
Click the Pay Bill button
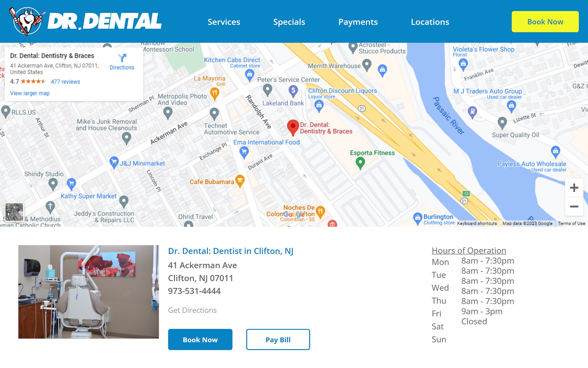click(278, 340)
